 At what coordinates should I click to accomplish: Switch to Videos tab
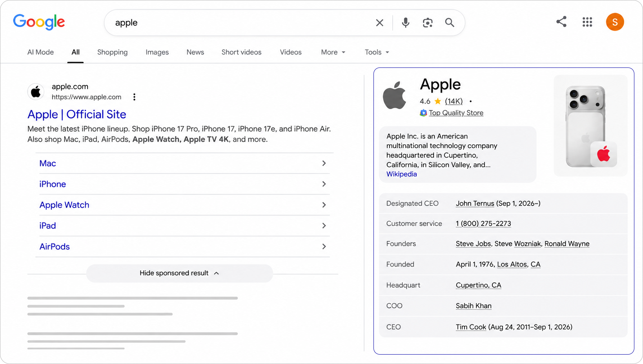point(291,52)
